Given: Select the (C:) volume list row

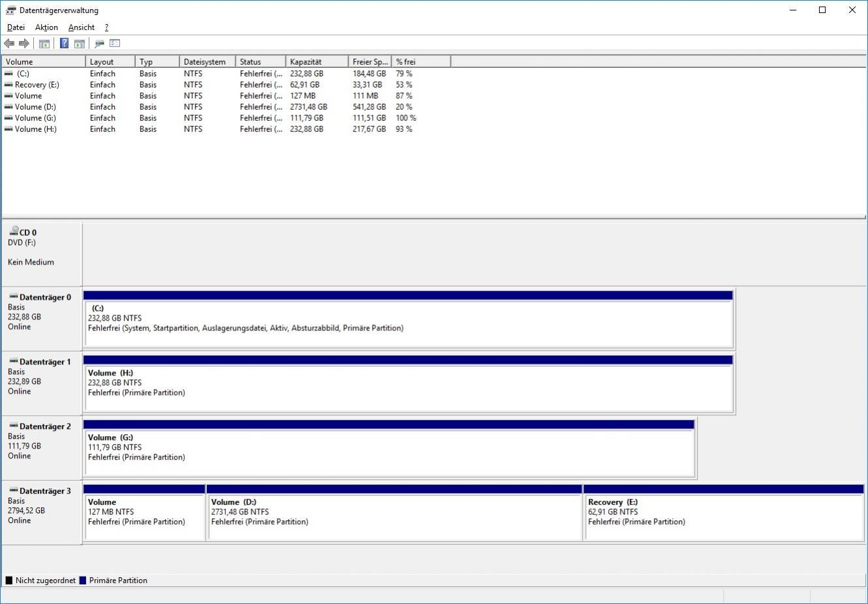Looking at the screenshot, I should 226,74.
